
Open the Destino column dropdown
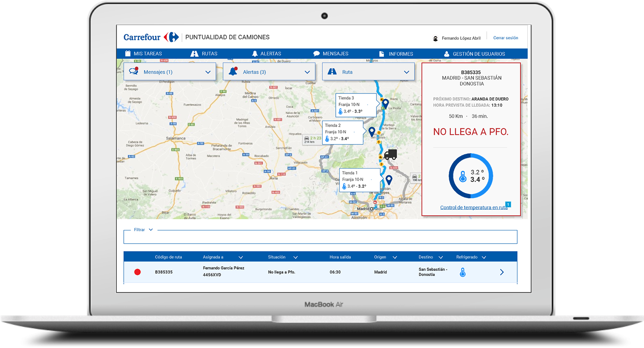441,258
